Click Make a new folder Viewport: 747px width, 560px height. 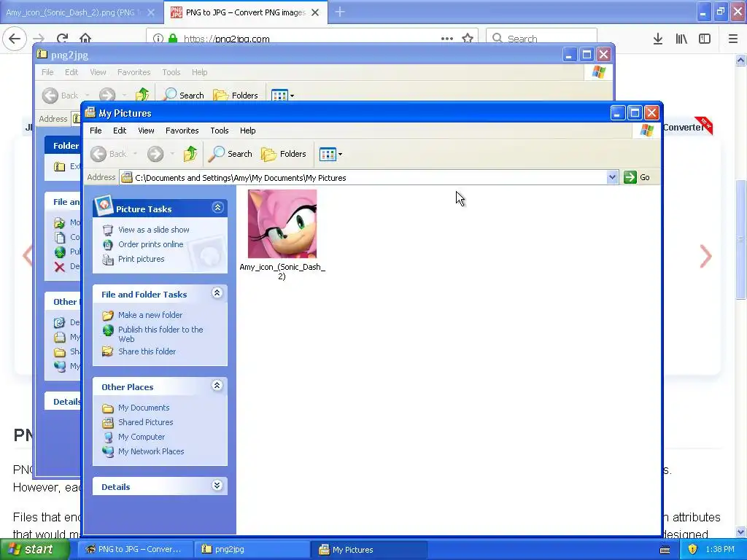click(150, 315)
